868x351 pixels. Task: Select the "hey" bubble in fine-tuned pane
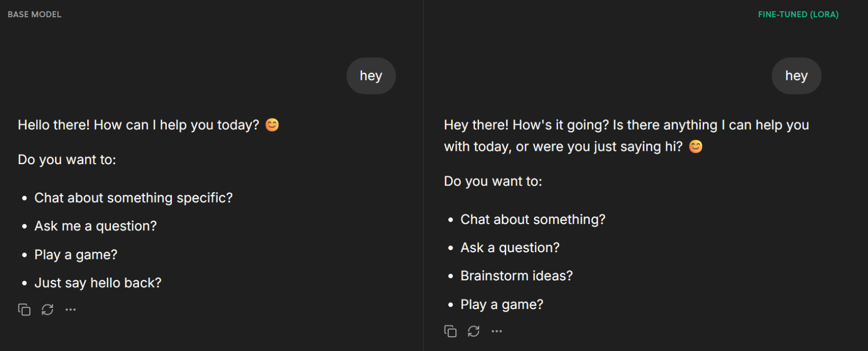pyautogui.click(x=796, y=76)
